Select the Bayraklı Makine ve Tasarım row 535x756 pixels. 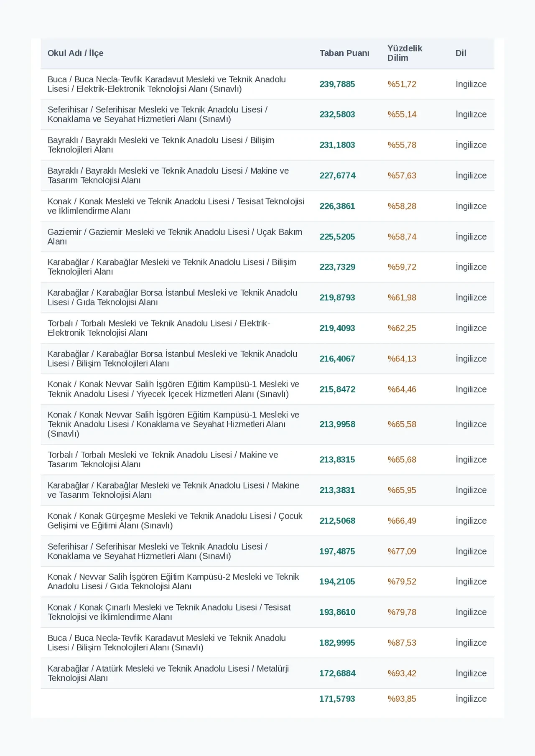coord(267,176)
